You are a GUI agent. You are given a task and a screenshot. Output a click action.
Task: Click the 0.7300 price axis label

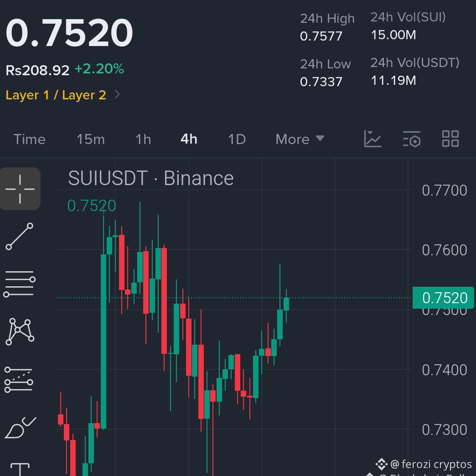point(445,430)
